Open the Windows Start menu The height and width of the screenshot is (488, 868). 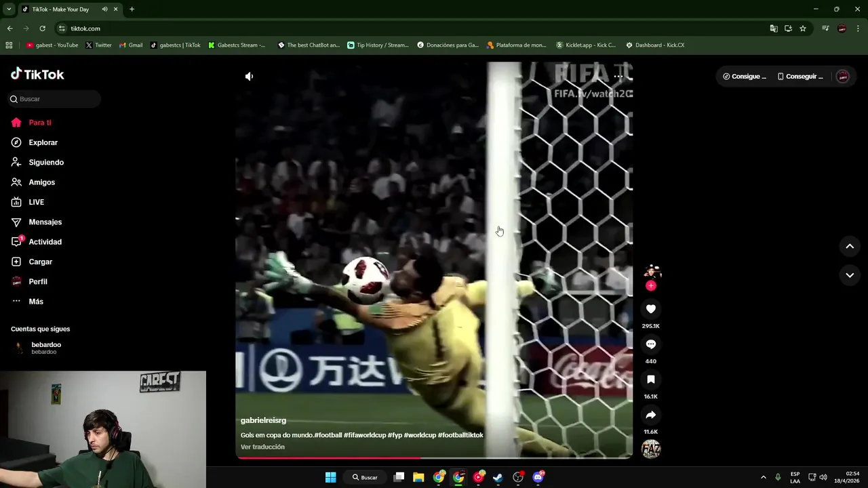coord(330,477)
